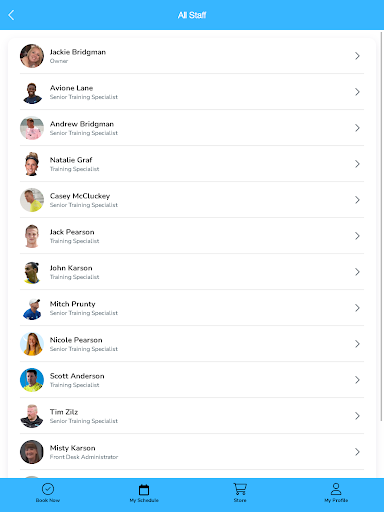Viewport: 384px width, 512px height.
Task: Tap Scott Anderson's profile photo
Action: 32,380
